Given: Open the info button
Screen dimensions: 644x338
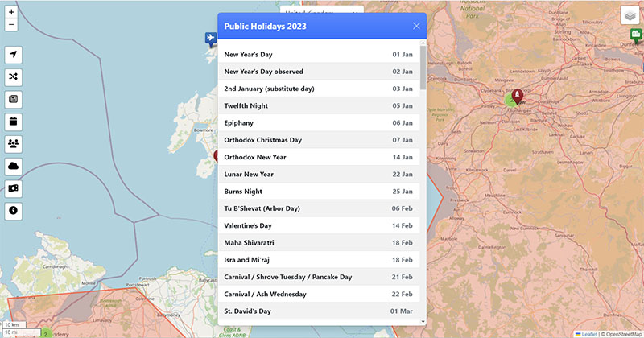Looking at the screenshot, I should pos(13,210).
